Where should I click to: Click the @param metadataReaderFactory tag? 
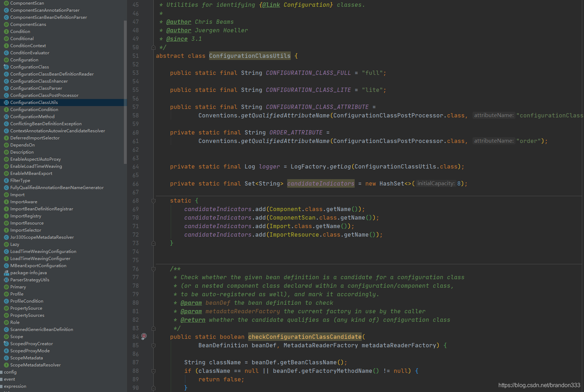click(x=191, y=311)
